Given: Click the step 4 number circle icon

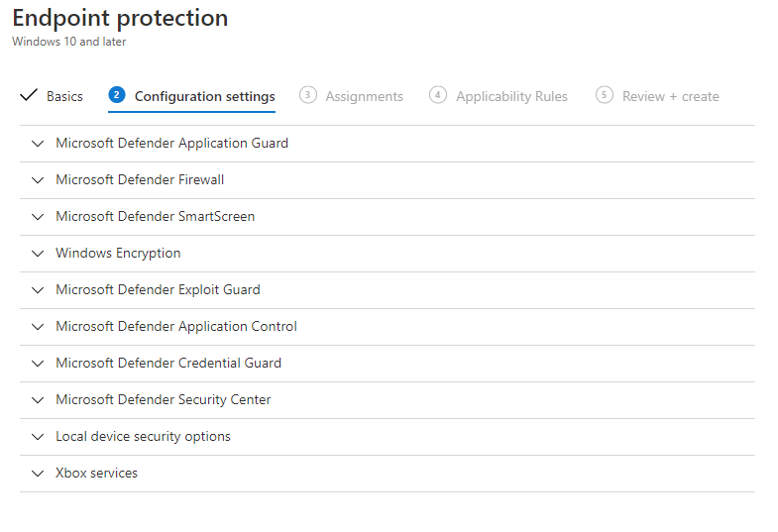Looking at the screenshot, I should point(438,95).
